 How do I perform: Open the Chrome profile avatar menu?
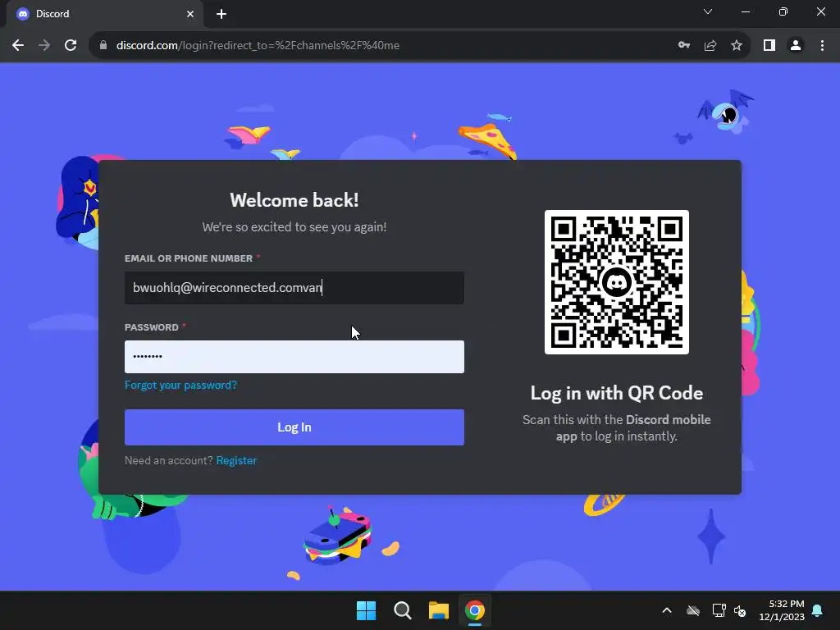[x=796, y=46]
